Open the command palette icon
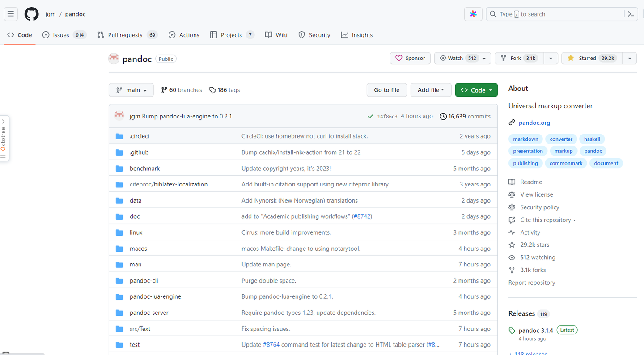The height and width of the screenshot is (355, 644). tap(631, 14)
